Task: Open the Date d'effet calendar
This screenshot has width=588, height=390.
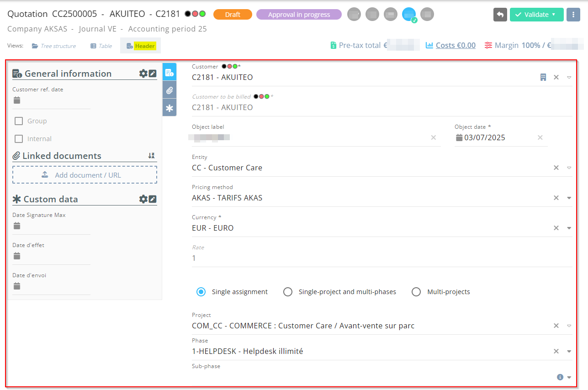Action: (17, 256)
